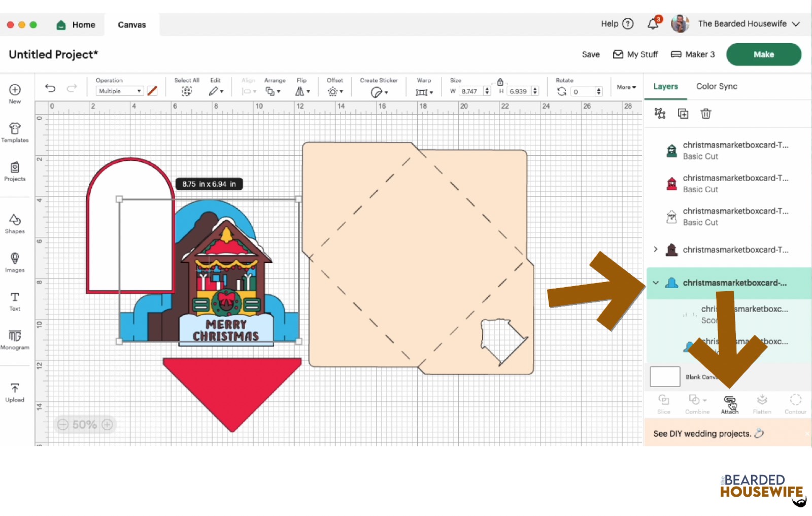Undo the last action
Screen dimensions: 812x516
click(50, 88)
